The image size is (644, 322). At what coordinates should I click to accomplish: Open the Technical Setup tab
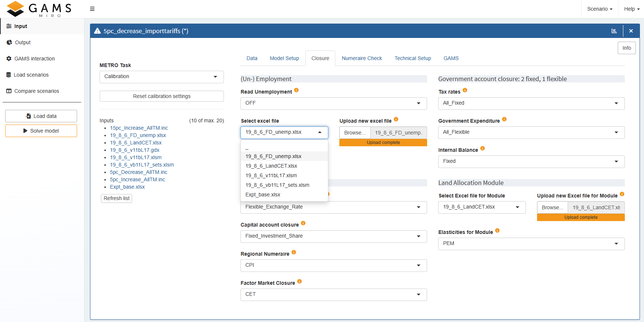click(412, 58)
